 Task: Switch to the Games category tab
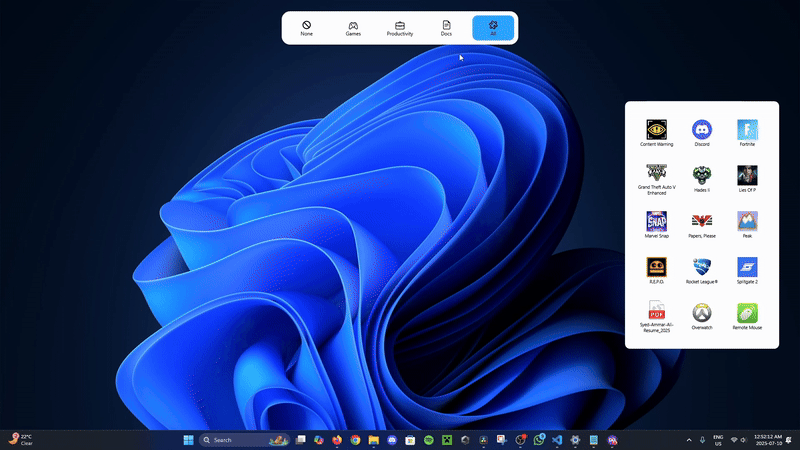353,28
